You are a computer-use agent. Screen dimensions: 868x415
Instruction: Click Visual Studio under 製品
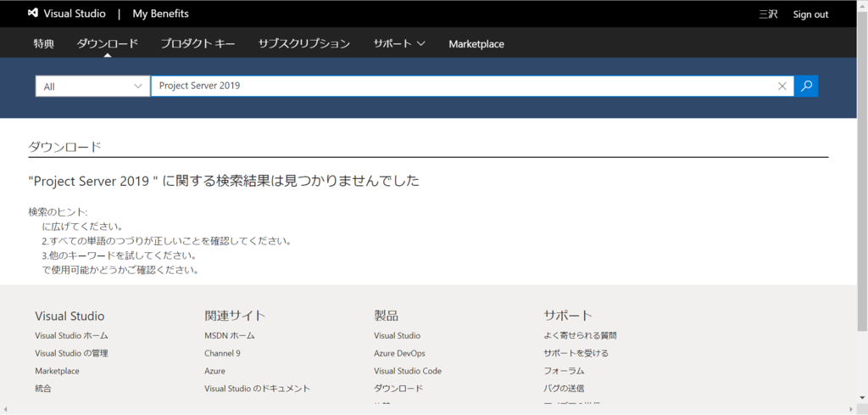pos(397,335)
